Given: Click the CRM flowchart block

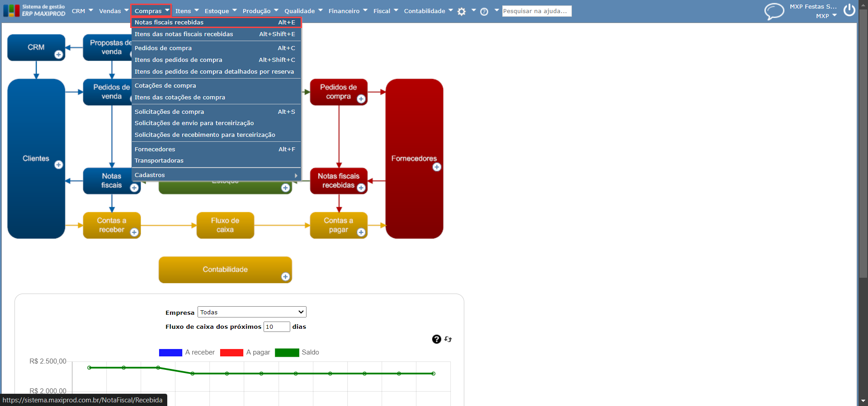Looking at the screenshot, I should tap(36, 47).
